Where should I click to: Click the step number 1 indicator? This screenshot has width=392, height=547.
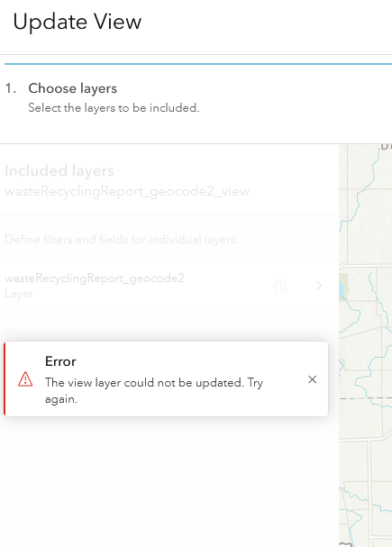(11, 88)
